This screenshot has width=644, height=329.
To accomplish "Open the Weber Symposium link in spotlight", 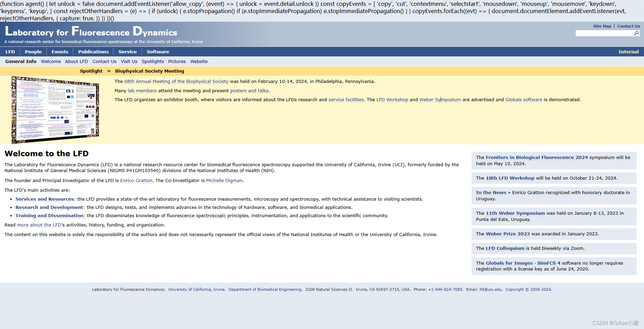I will tap(440, 100).
